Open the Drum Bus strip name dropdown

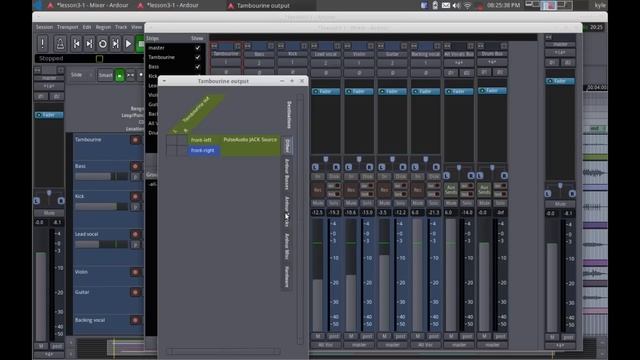(x=492, y=54)
